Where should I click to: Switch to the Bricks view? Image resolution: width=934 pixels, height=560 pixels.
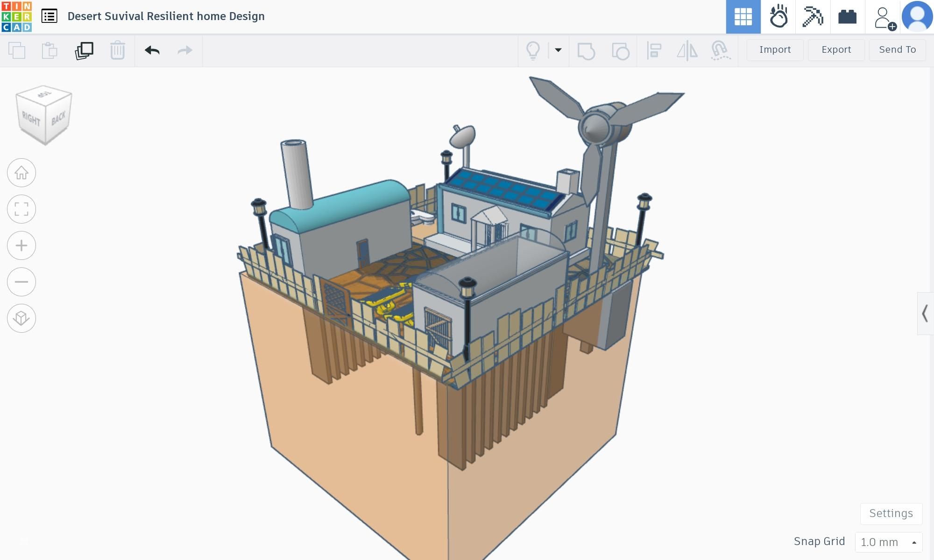click(847, 17)
